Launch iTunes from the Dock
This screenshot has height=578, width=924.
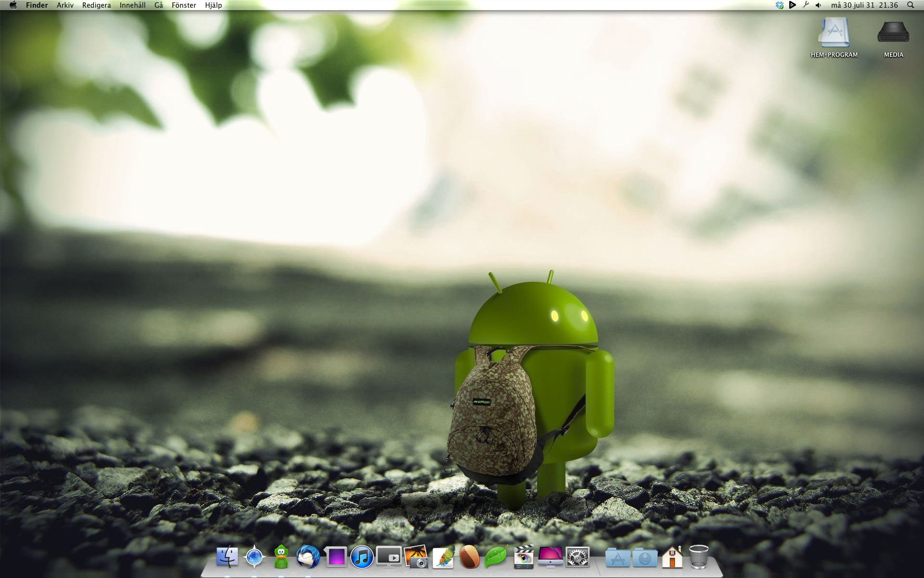362,557
